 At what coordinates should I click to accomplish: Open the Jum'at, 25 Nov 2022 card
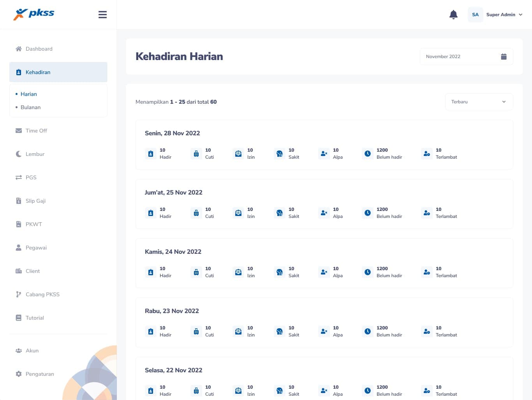[x=324, y=204]
